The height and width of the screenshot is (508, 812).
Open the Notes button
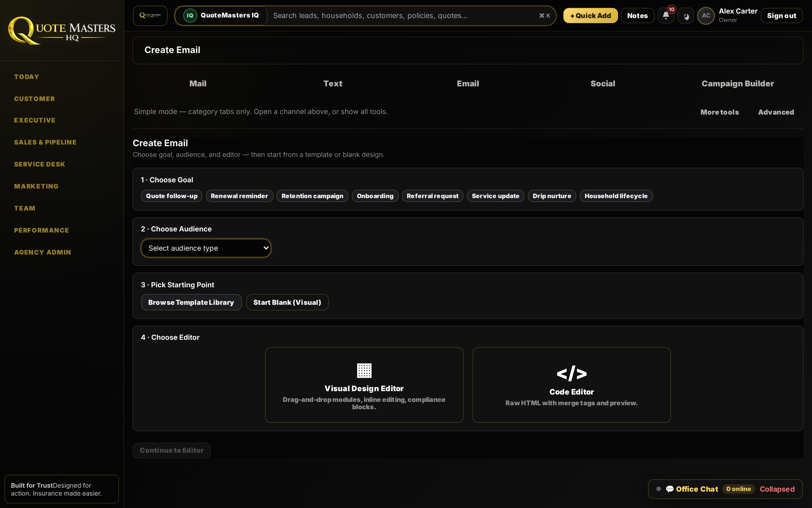click(637, 16)
